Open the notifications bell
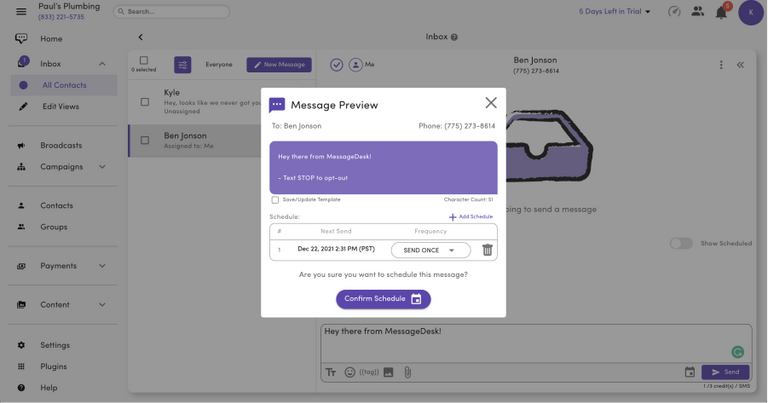 tap(721, 12)
